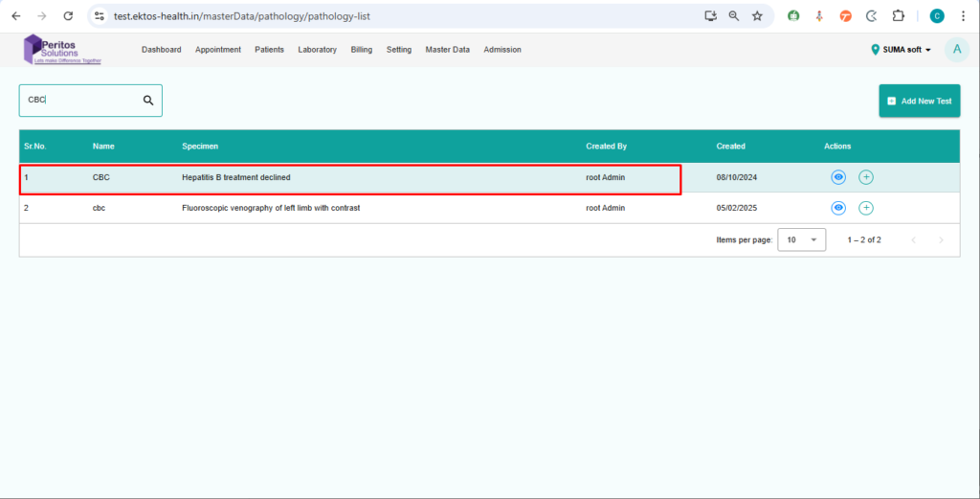Open the Laboratory menu
Image resolution: width=980 pixels, height=499 pixels.
point(317,50)
